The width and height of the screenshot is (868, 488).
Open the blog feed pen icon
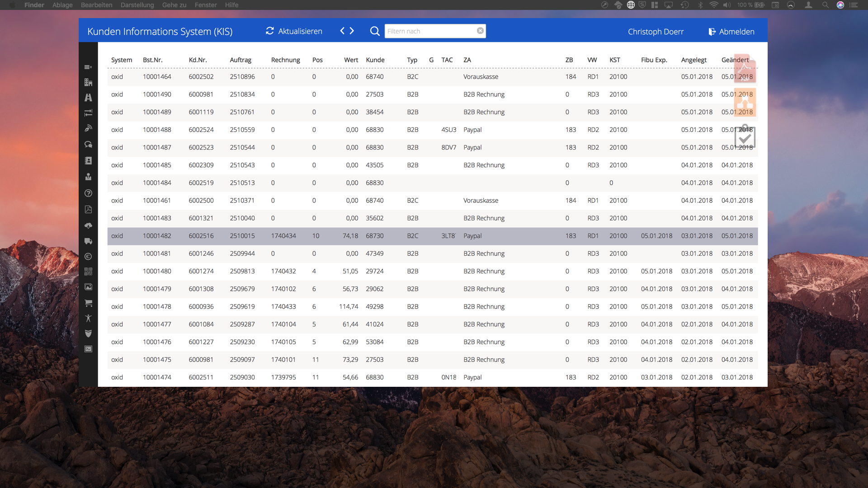click(x=88, y=129)
